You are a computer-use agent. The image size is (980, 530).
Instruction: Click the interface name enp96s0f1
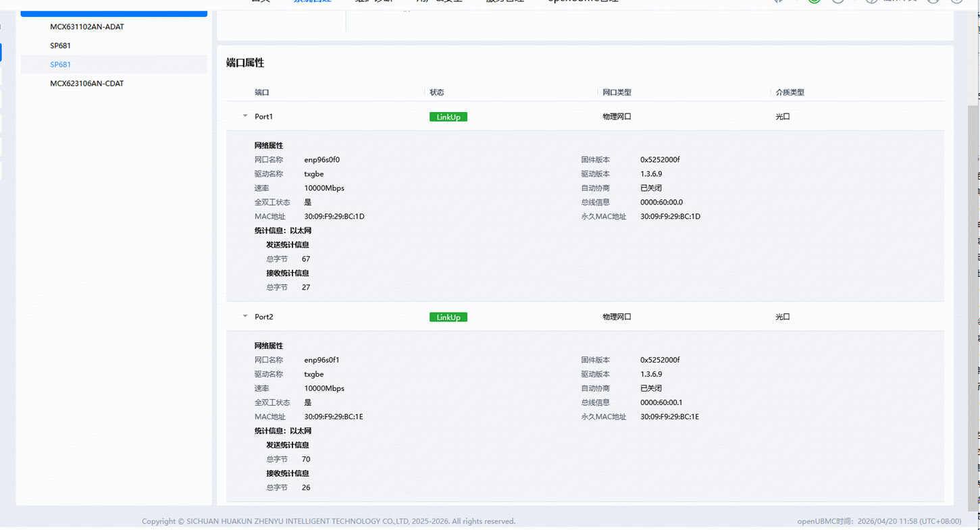coord(322,361)
